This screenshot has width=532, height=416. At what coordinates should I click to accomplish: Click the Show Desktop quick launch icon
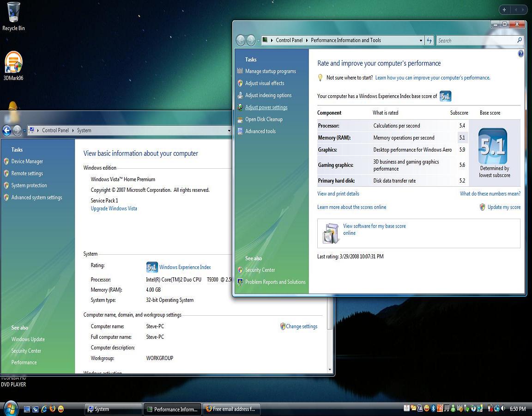(27, 409)
